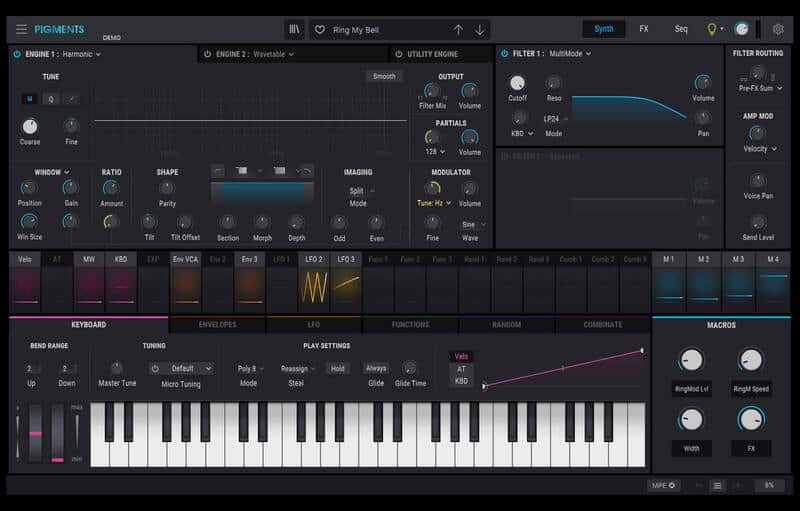Screen dimensions: 800x511
Task: Select the Q quantize tune button
Action: coord(51,99)
